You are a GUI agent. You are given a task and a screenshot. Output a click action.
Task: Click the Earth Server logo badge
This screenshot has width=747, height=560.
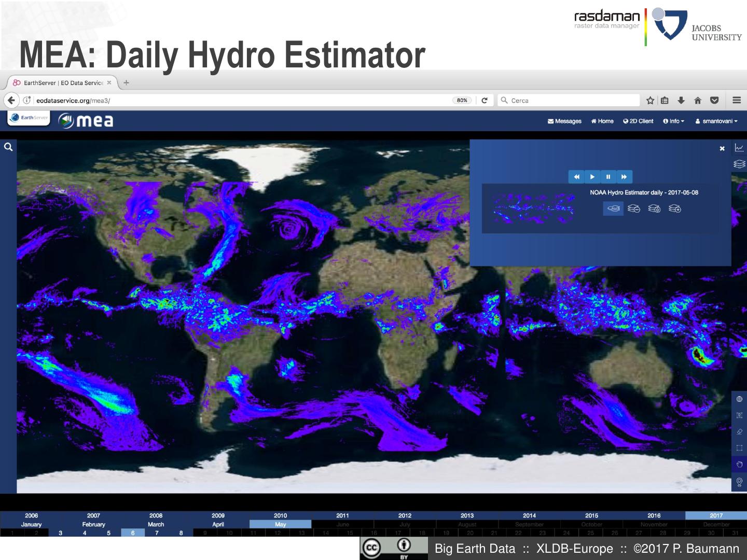point(29,118)
